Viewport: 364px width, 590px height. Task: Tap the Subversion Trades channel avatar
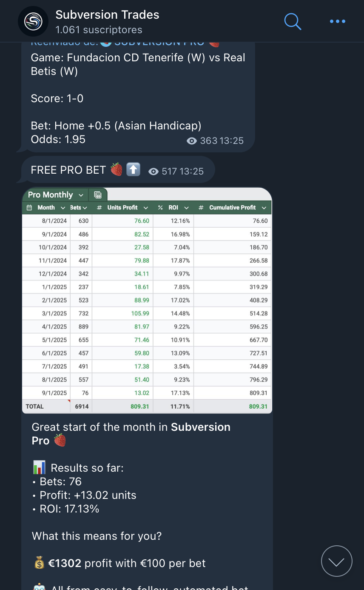click(33, 21)
